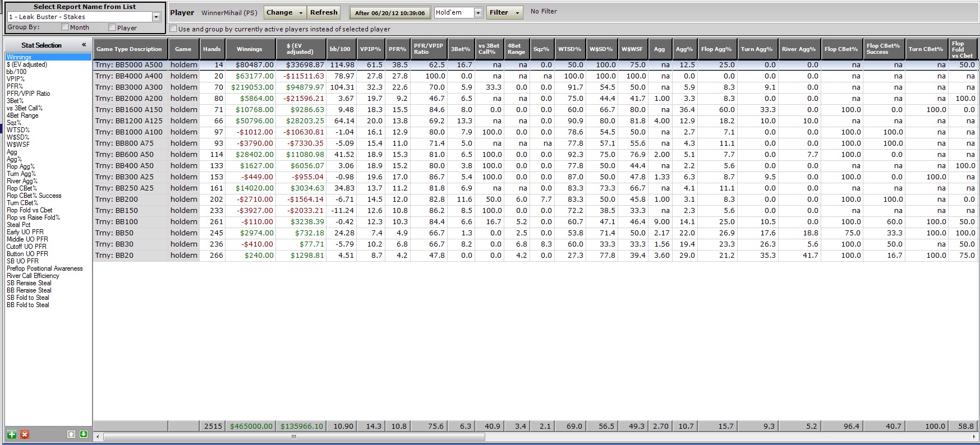Sort by the VPIP% column header
Screen dimensions: 980x445
coord(370,49)
